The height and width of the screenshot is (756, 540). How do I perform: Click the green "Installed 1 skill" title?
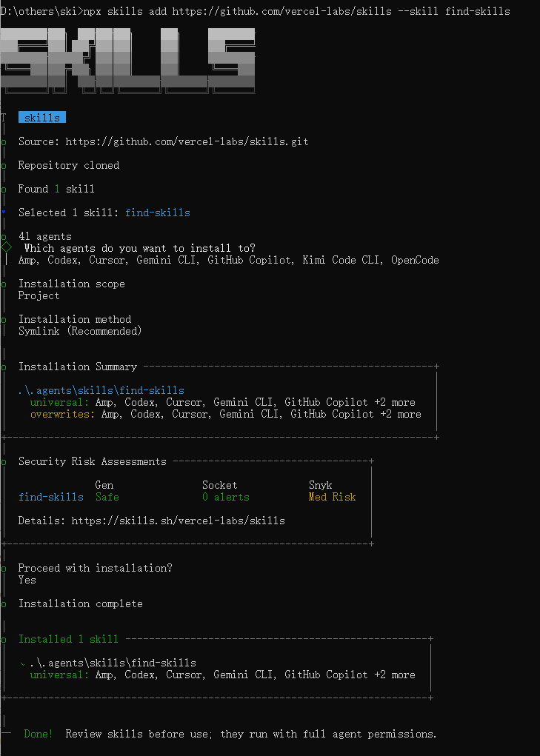click(68, 639)
